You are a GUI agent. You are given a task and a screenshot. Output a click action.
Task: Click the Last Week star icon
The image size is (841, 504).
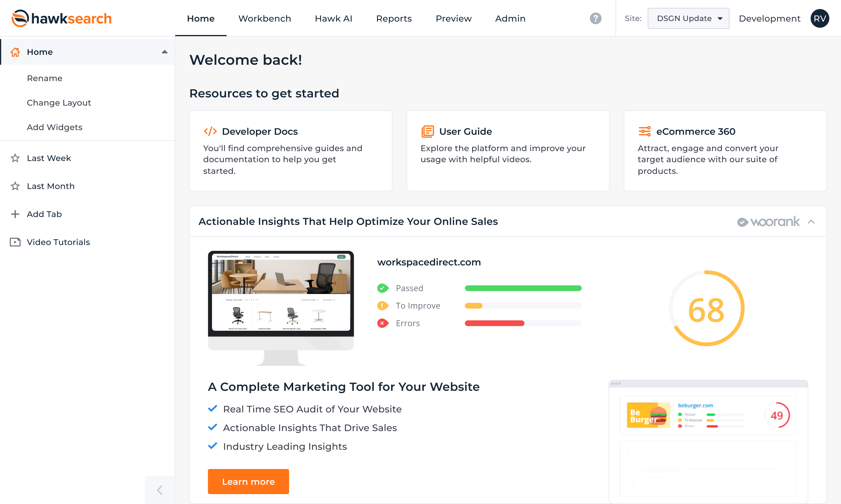pos(15,158)
